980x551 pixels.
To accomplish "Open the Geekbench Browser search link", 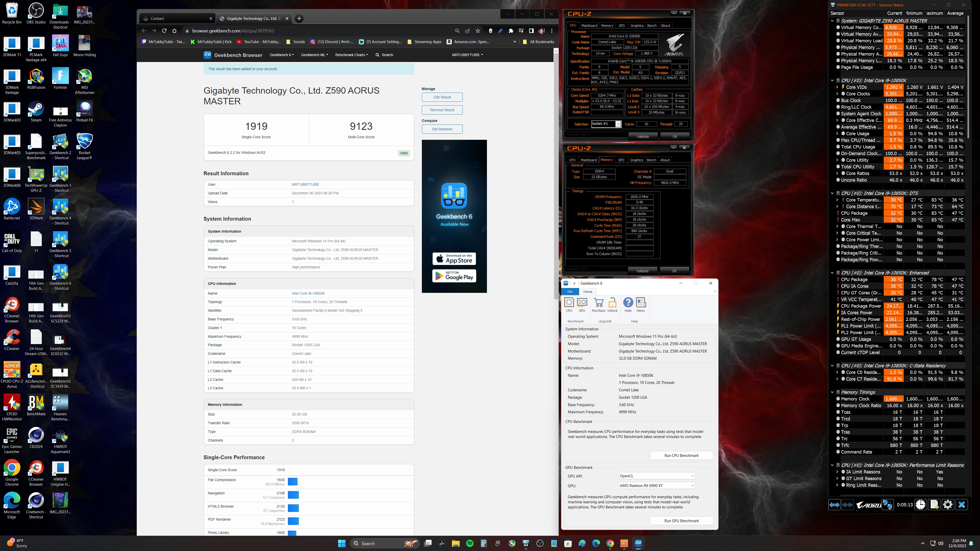I will [384, 55].
